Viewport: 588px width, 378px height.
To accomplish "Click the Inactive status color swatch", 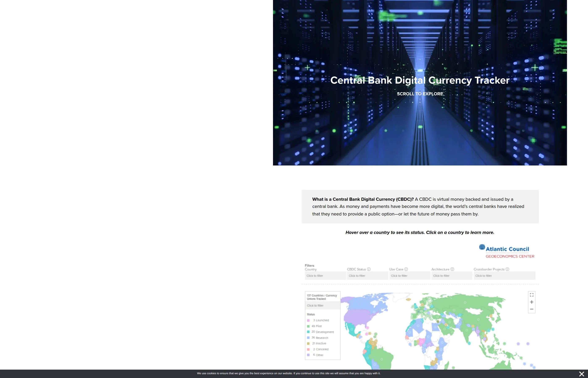I will 308,343.
